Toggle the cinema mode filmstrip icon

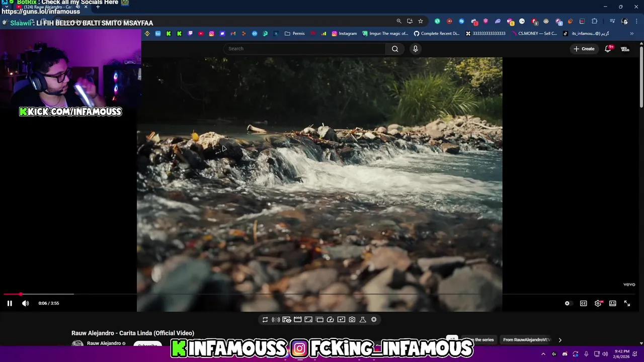coord(297,319)
